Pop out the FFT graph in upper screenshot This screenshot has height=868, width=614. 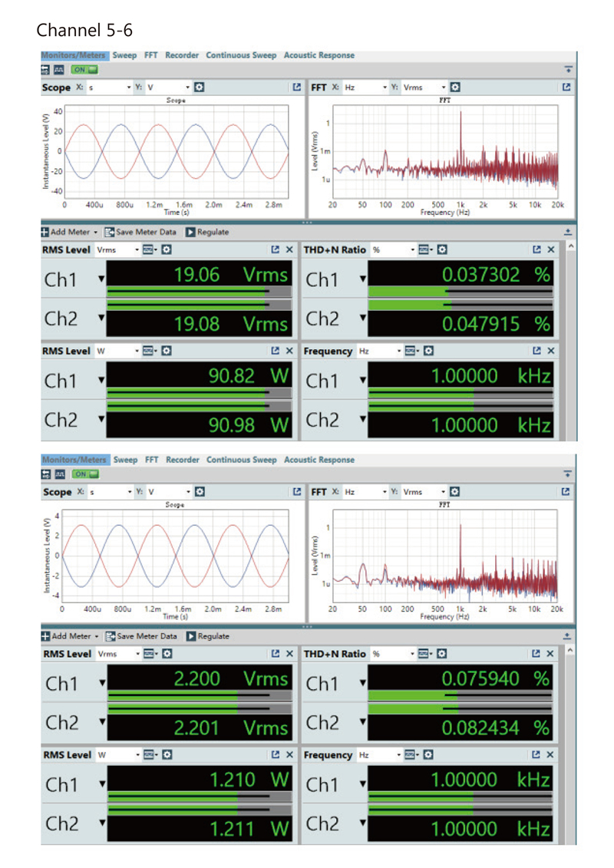568,87
